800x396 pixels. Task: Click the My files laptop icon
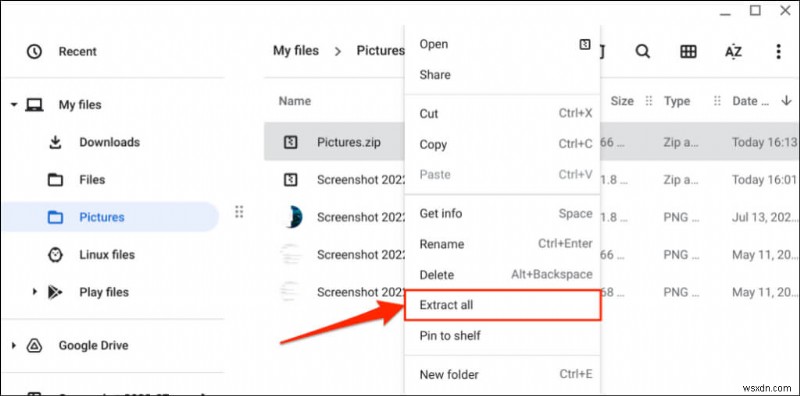pos(34,105)
